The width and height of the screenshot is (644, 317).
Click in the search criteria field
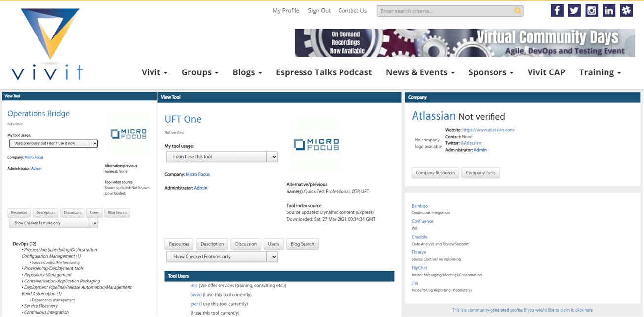(x=444, y=11)
